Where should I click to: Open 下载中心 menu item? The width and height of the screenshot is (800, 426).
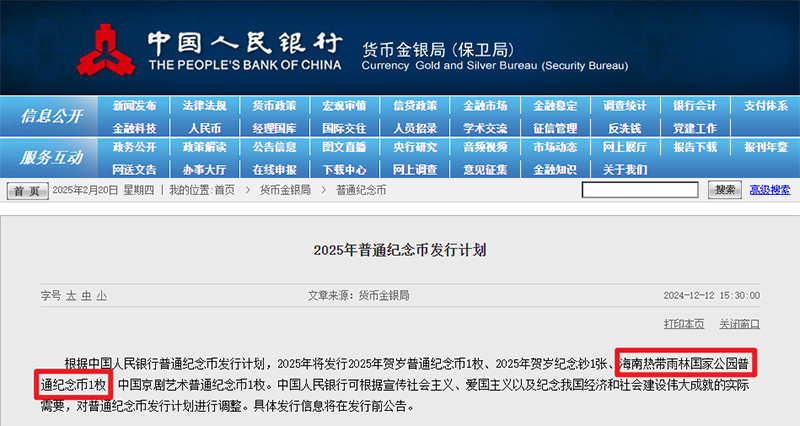pos(344,169)
